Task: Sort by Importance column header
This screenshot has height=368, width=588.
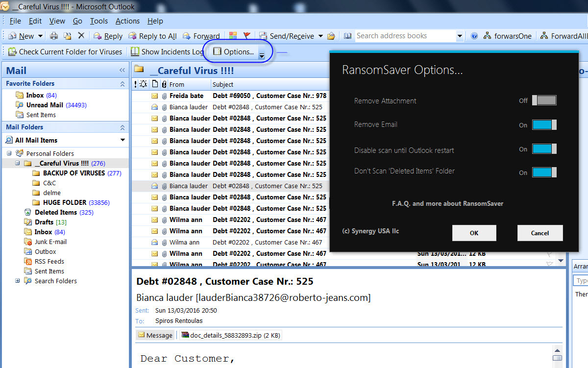Action: 136,84
